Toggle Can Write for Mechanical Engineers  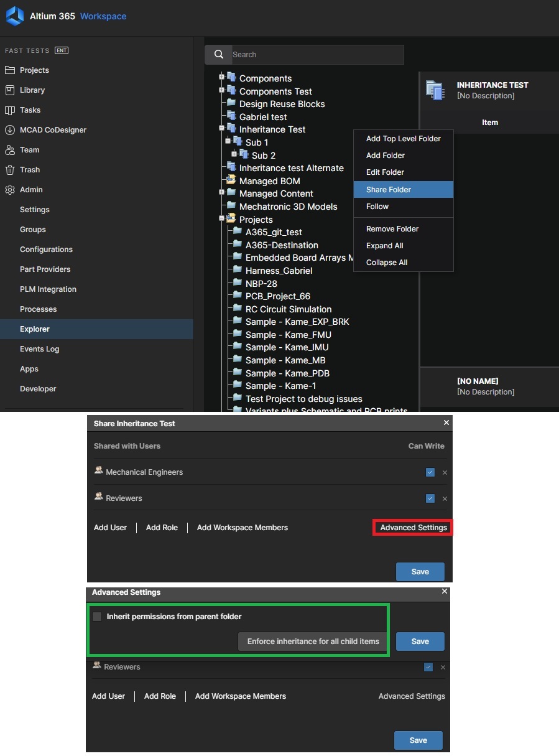(x=430, y=472)
